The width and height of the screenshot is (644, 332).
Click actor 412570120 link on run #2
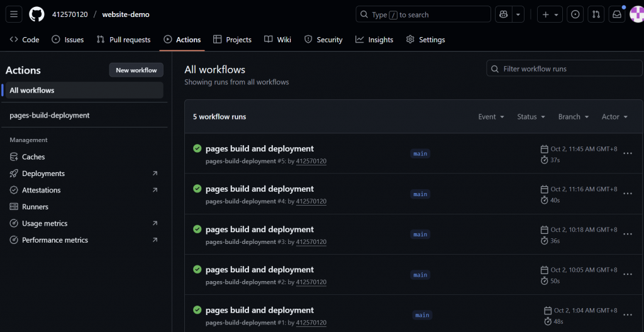(x=311, y=282)
